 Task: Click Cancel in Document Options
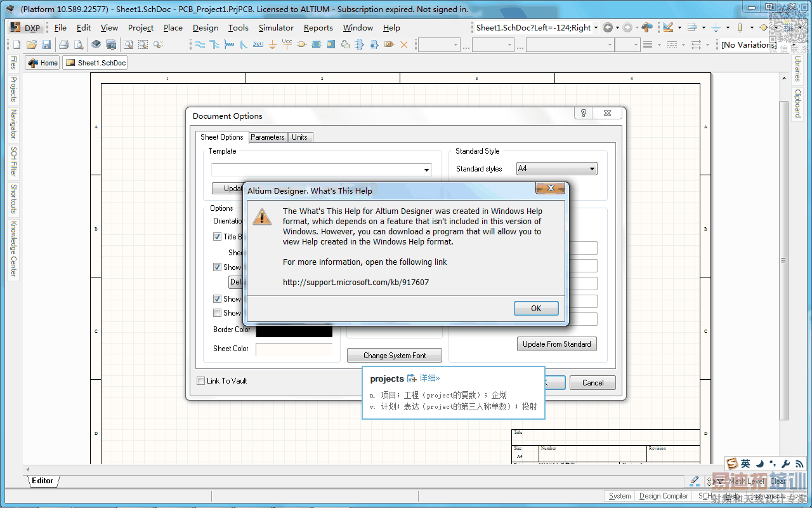click(x=593, y=383)
